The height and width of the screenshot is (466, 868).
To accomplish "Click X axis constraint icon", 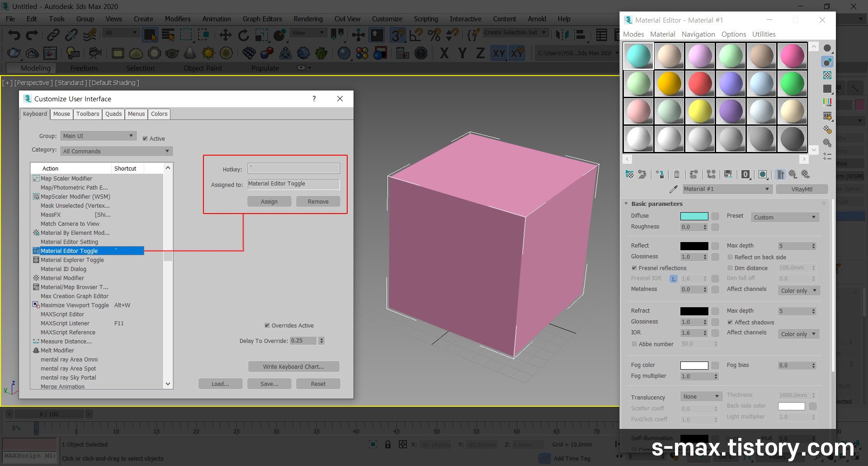I will click(x=444, y=53).
